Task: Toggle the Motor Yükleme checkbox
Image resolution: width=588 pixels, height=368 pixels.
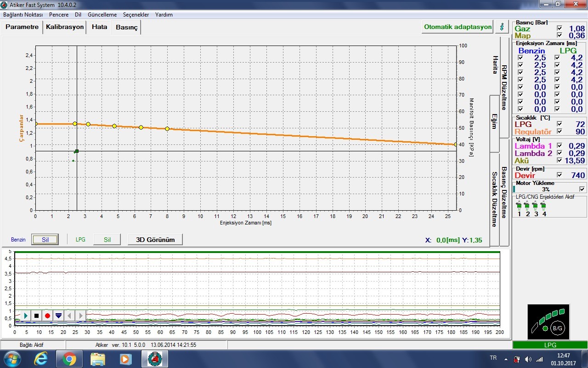Action: (582, 189)
